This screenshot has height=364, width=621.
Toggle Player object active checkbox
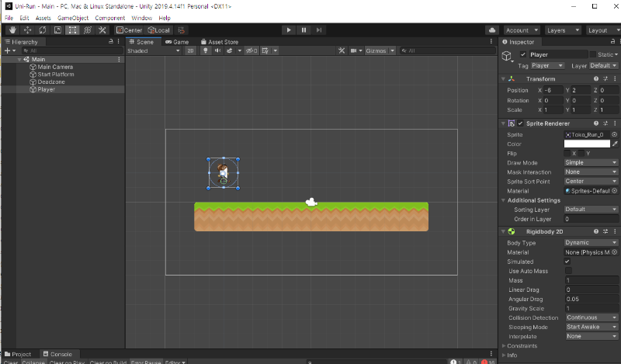[x=523, y=54]
